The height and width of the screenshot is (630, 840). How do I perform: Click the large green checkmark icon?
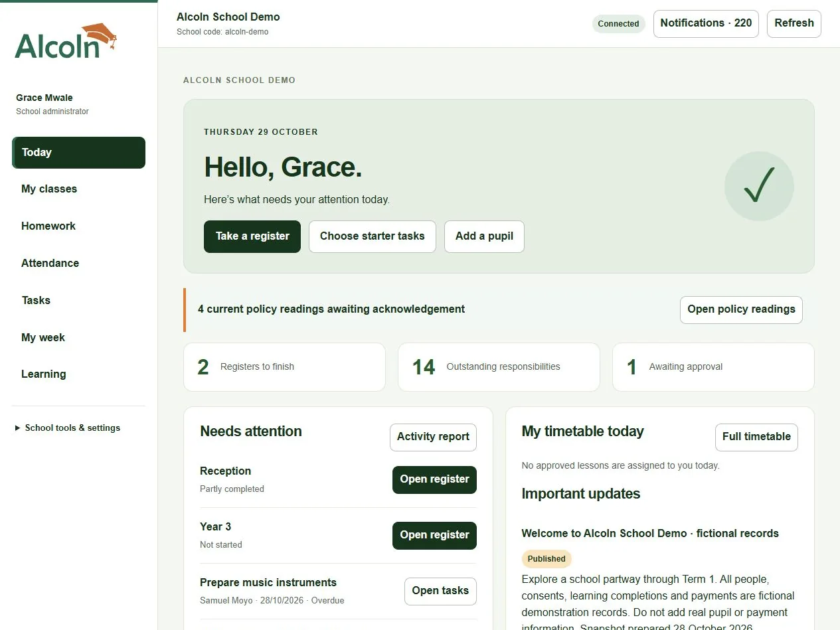pyautogui.click(x=759, y=186)
